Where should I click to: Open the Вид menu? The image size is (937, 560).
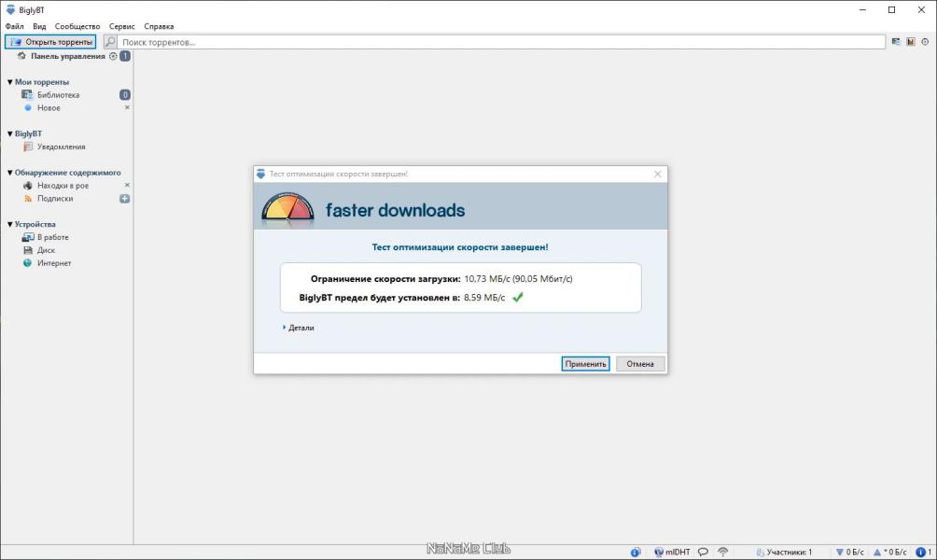[39, 26]
